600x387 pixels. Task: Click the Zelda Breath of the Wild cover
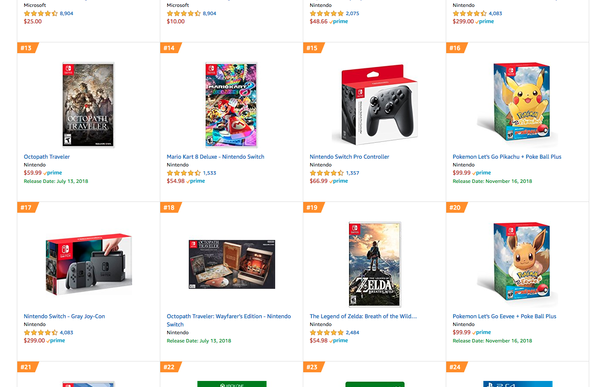coord(375,264)
